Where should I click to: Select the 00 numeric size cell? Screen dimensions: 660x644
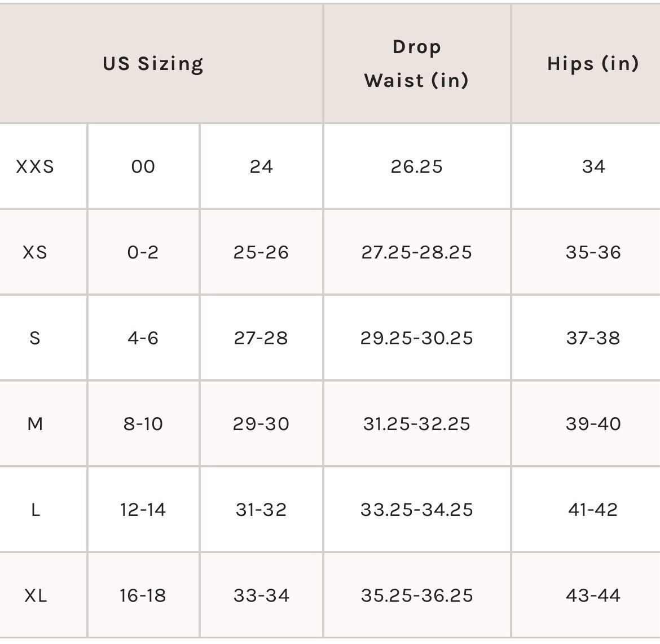coord(143,167)
